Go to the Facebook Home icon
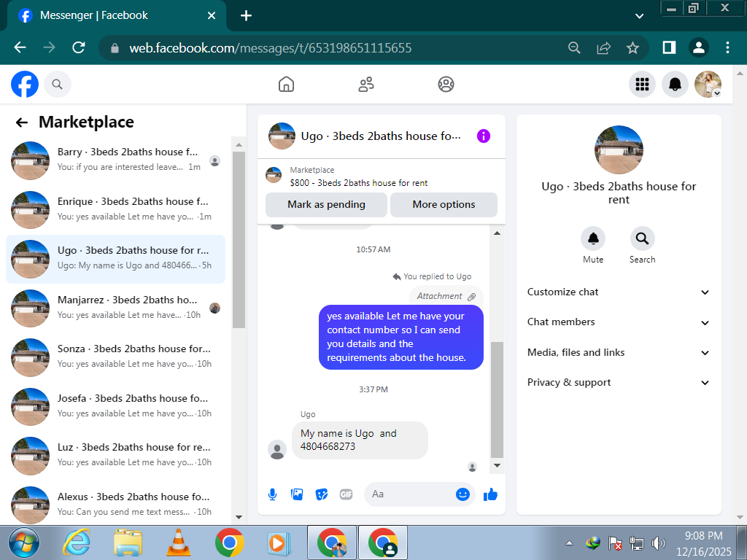This screenshot has width=747, height=560. (x=286, y=85)
